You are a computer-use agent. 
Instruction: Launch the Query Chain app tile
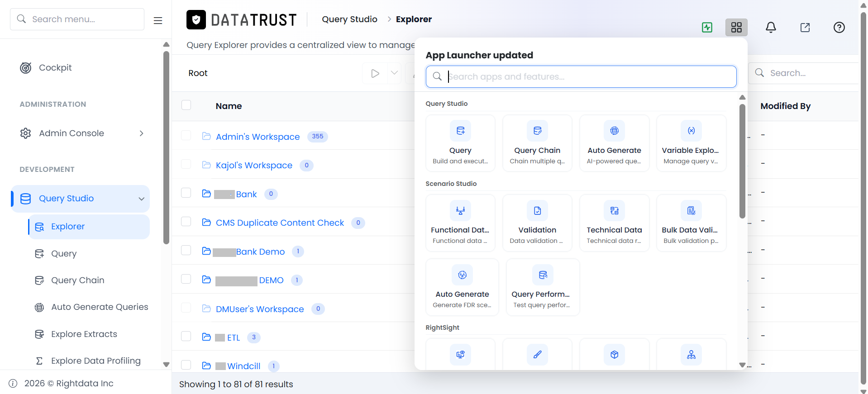[x=537, y=143]
